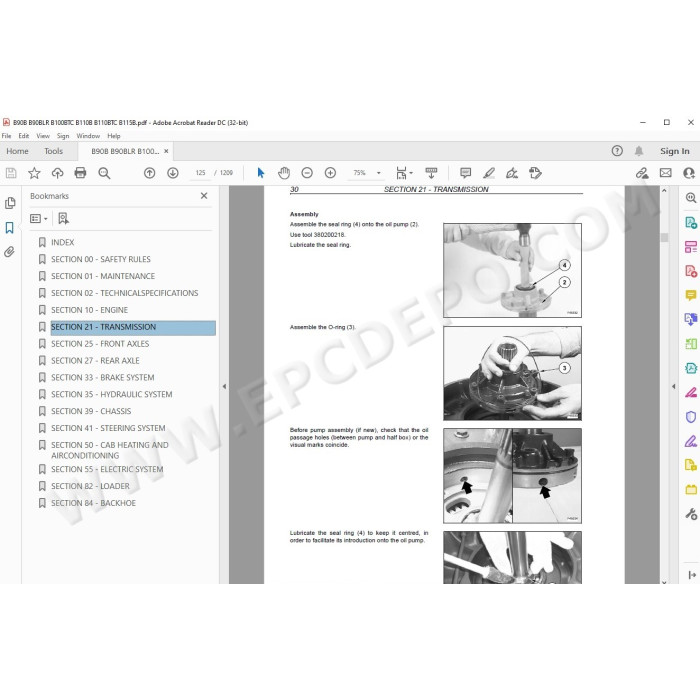700x700 pixels.
Task: Close the Bookmarks panel
Action: click(x=204, y=196)
